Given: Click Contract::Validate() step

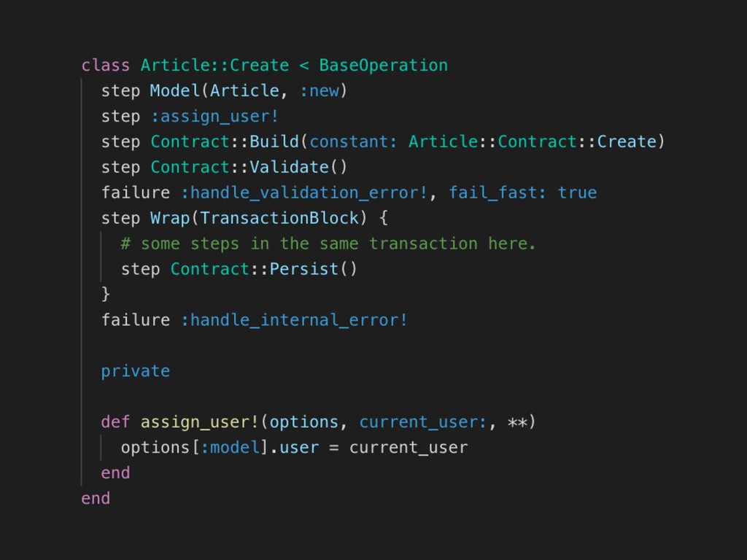Looking at the screenshot, I should tap(249, 167).
